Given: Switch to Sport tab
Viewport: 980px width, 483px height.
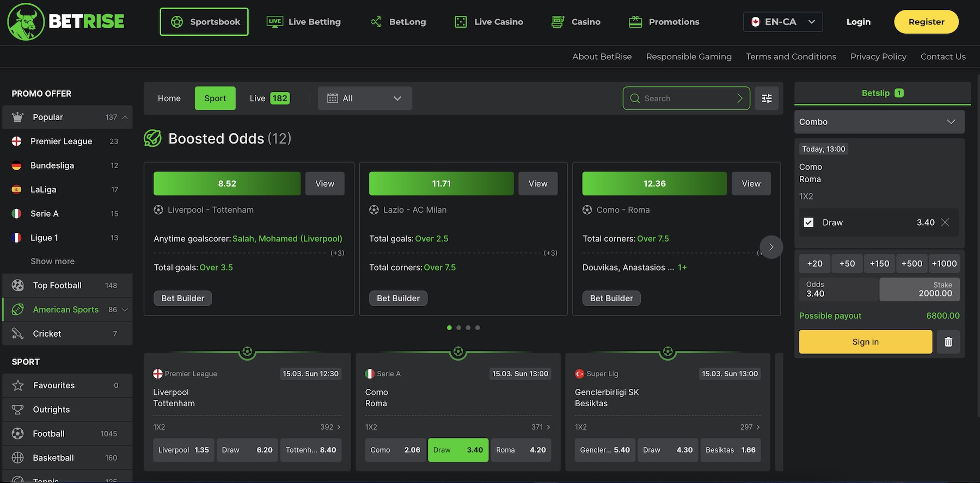Looking at the screenshot, I should [x=215, y=98].
